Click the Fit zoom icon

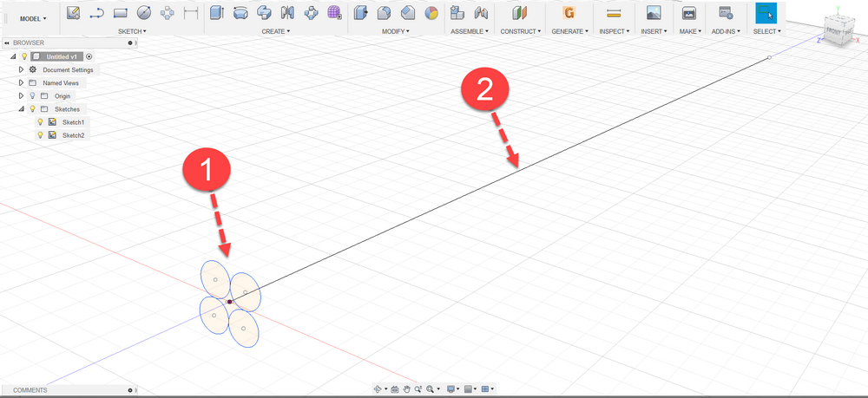point(430,389)
